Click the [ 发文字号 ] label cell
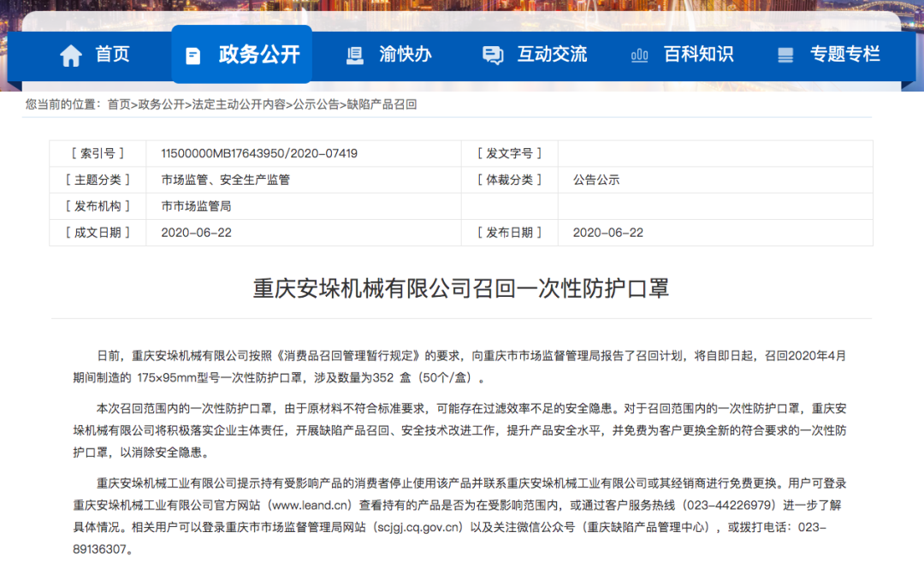This screenshot has height=568, width=924. click(510, 153)
